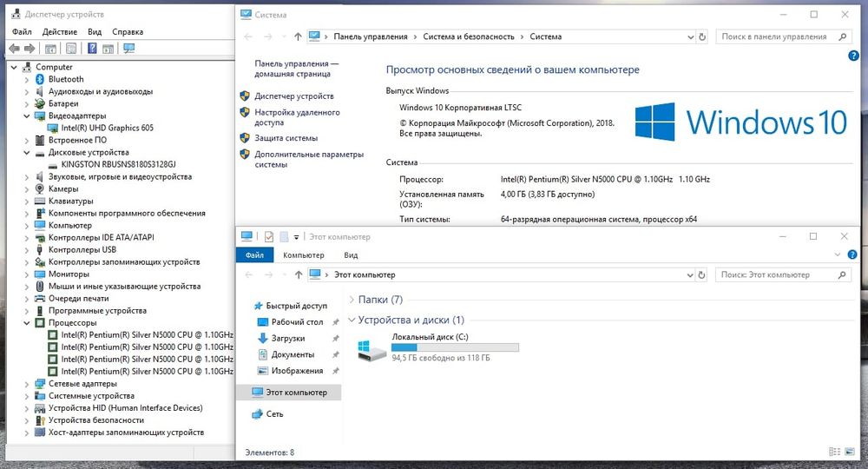868x469 pixels.
Task: Open the Файл menu in Device Manager
Action: coord(22,32)
